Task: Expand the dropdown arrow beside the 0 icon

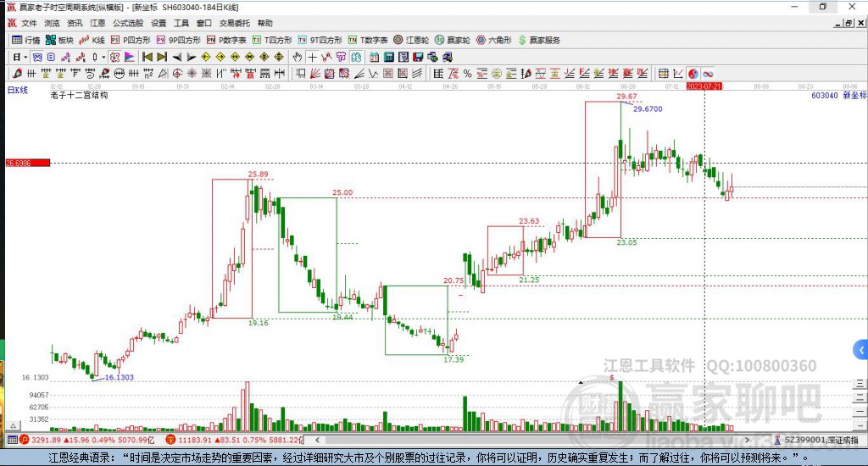Action: point(103,57)
